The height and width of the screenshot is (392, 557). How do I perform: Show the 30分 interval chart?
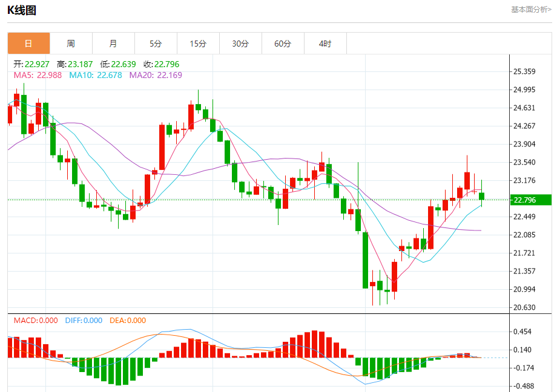240,44
